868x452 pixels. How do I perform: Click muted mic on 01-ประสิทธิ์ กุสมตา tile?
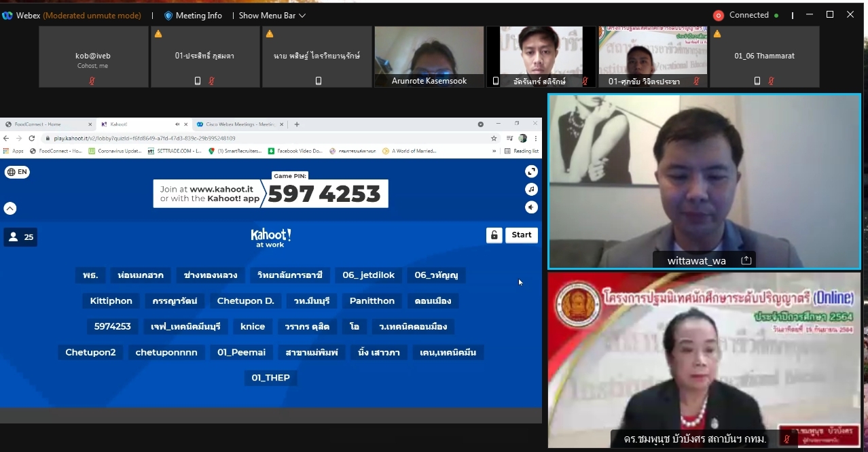click(x=212, y=80)
